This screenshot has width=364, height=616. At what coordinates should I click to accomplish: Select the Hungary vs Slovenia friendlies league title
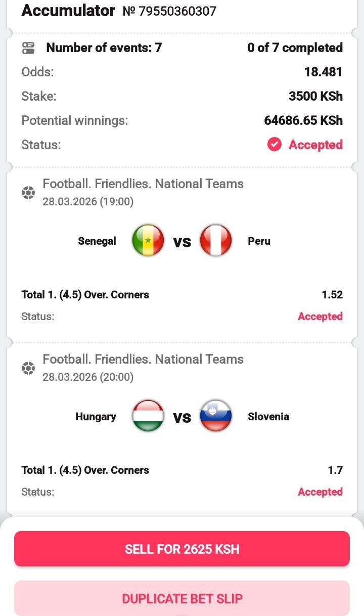[x=143, y=359]
